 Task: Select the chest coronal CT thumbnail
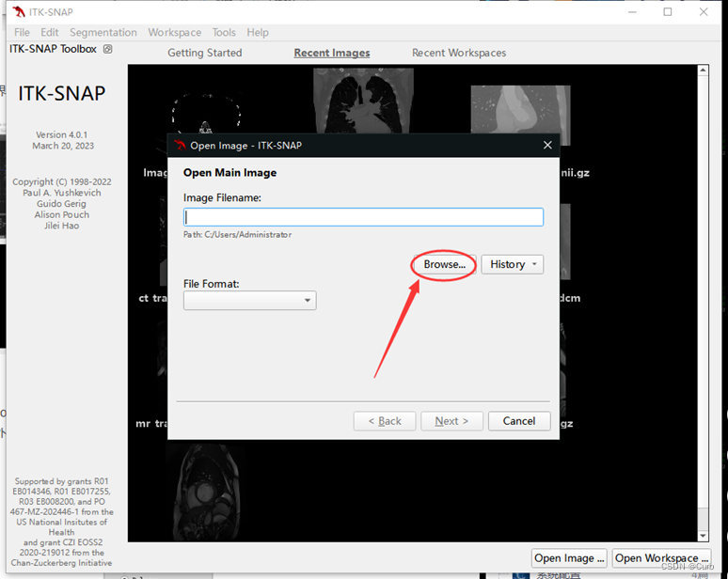click(x=363, y=101)
